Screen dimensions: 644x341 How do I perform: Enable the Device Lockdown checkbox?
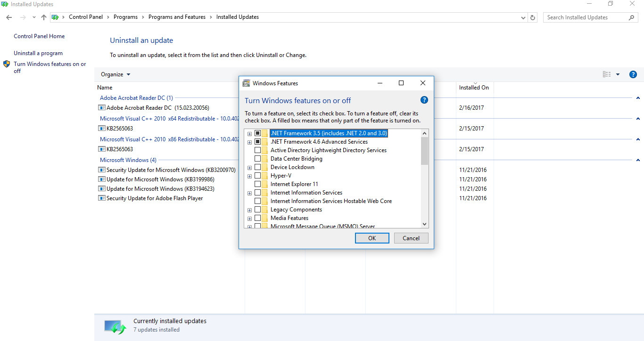(x=257, y=167)
